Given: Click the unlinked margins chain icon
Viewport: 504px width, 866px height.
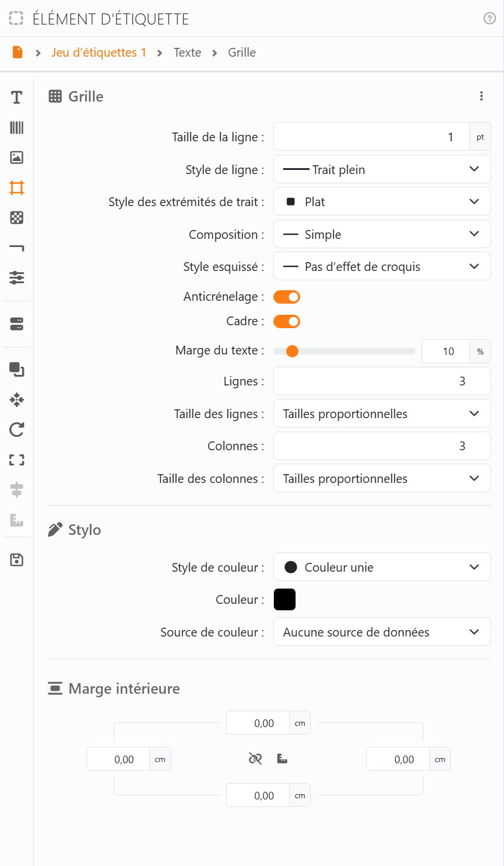Looking at the screenshot, I should pos(255,759).
